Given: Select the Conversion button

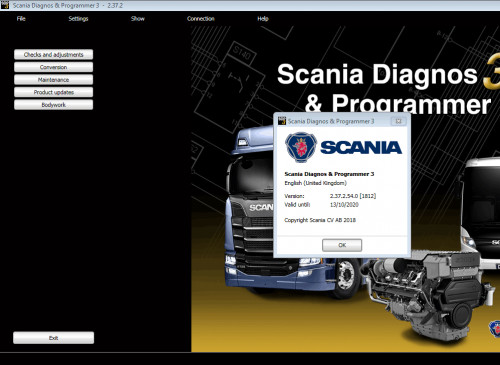Looking at the screenshot, I should click(x=53, y=67).
